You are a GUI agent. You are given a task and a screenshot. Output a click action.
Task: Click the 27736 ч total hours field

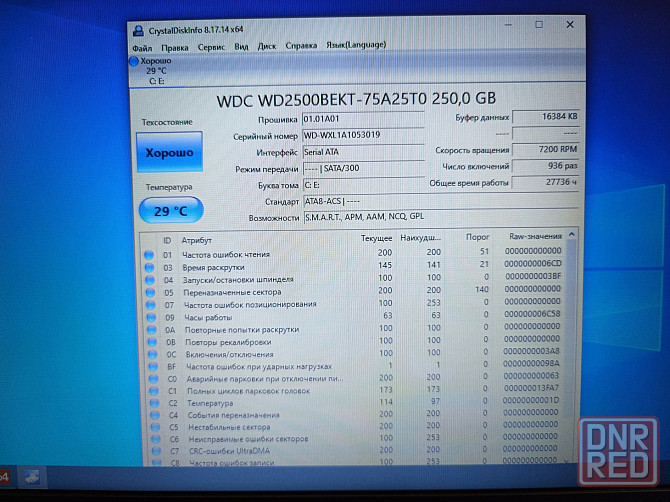pyautogui.click(x=545, y=182)
